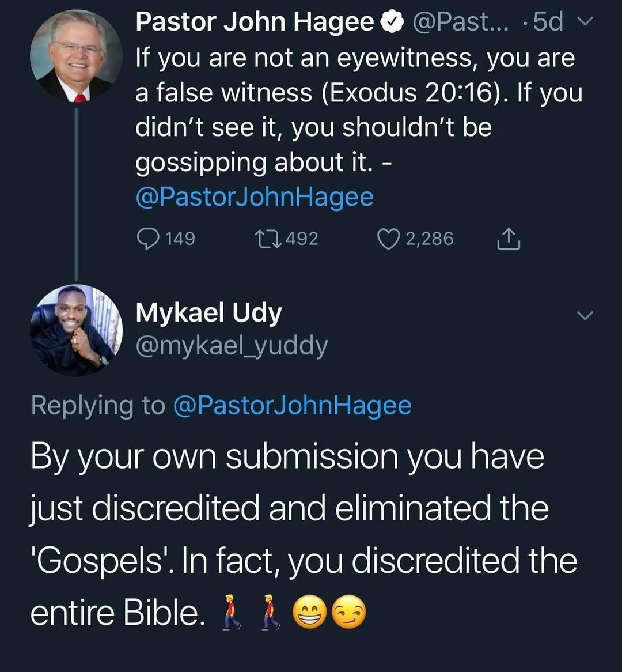Click the 5d timestamp
Viewport: 622px width, 672px height.
[x=548, y=22]
